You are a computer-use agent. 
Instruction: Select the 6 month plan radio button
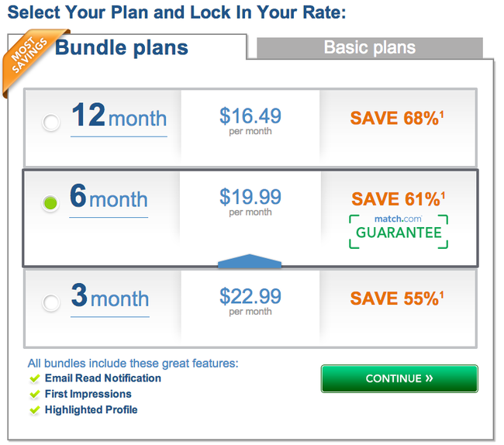(x=50, y=203)
